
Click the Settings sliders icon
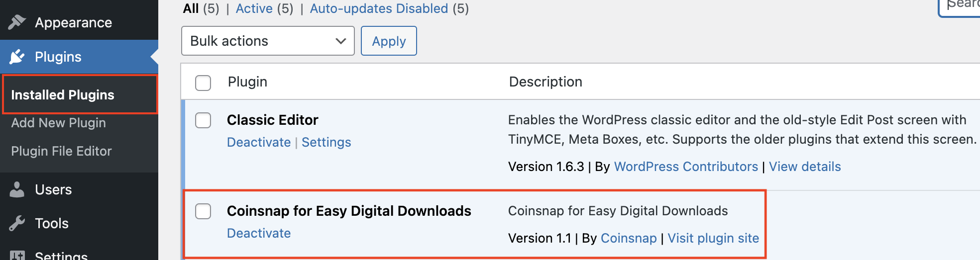(x=17, y=256)
